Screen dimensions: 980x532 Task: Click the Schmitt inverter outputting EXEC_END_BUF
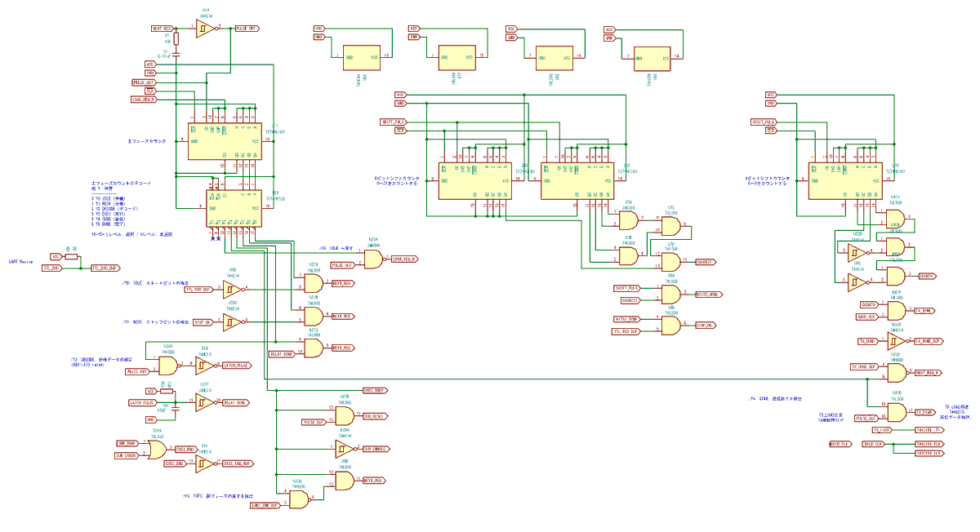pyautogui.click(x=204, y=463)
